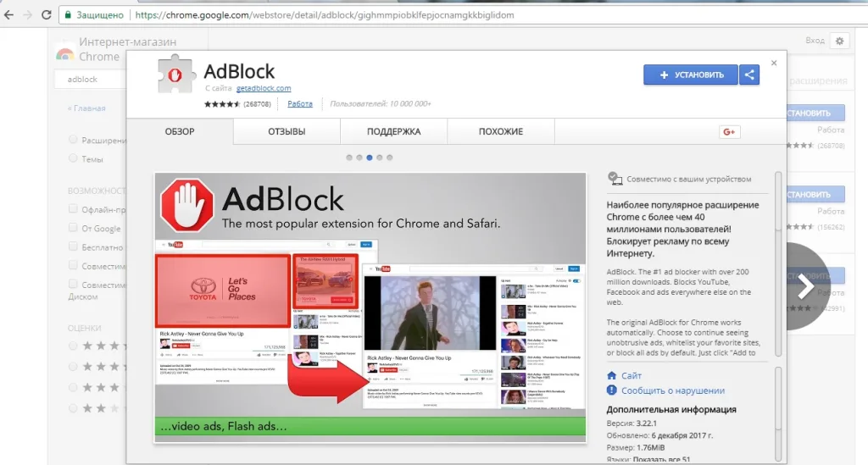
Task: Click the description panel scrollbar
Action: click(x=778, y=264)
